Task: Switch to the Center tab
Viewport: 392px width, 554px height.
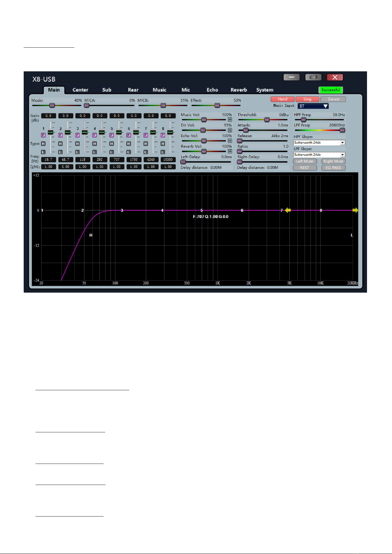Action: coord(80,90)
